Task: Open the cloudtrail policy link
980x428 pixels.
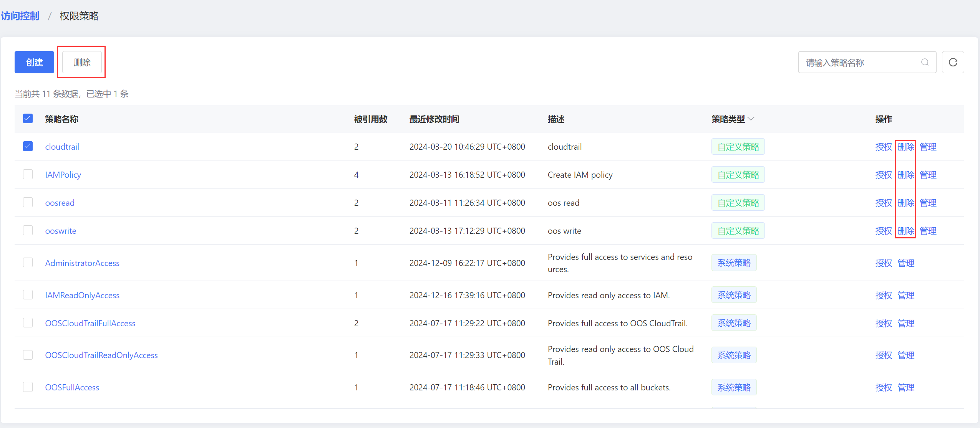Action: (x=62, y=147)
